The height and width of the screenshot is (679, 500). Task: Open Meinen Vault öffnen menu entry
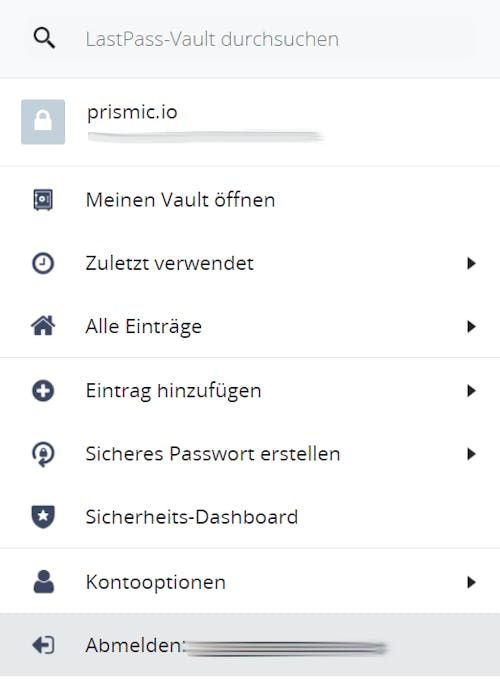pyautogui.click(x=250, y=200)
